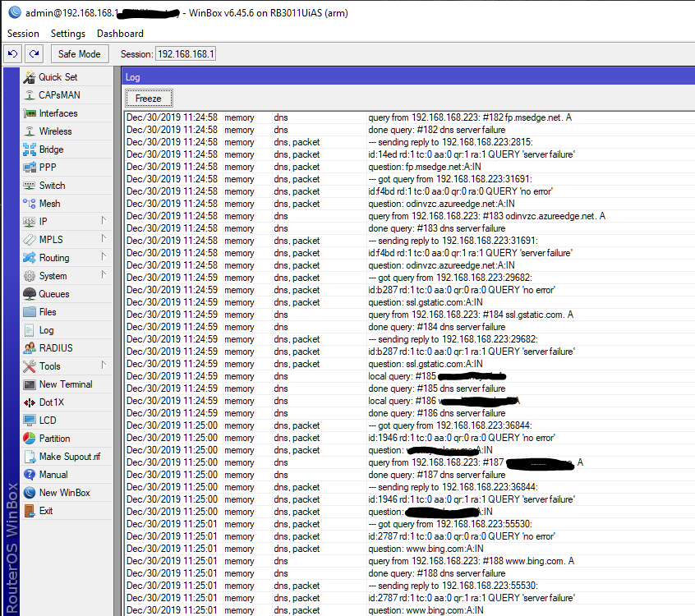This screenshot has height=616, width=695.
Task: Select the first 'question: fp.msedge.net:A:IN' row
Action: pos(410,167)
